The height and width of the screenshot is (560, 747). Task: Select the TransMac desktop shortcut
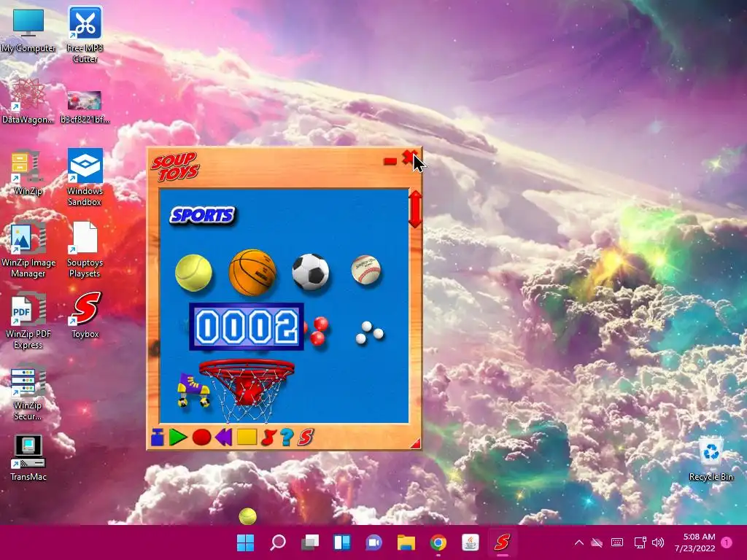pos(28,458)
